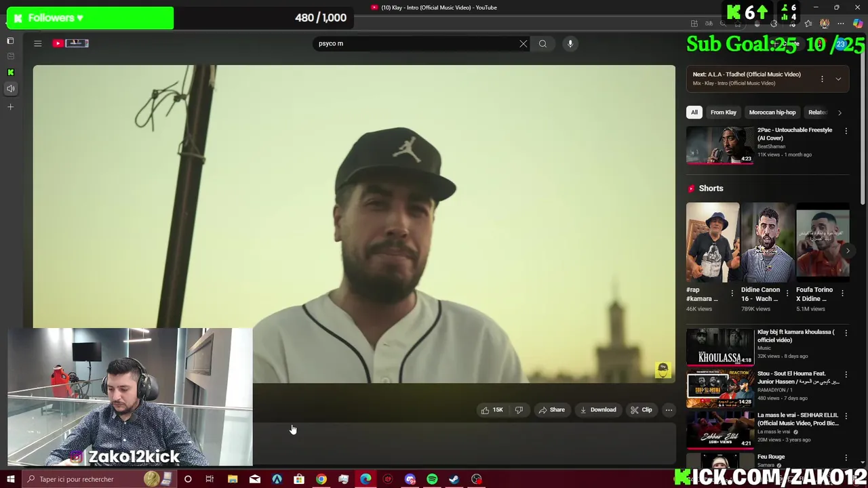
Task: Open Stou - Sout El Houma options menu
Action: (x=846, y=374)
